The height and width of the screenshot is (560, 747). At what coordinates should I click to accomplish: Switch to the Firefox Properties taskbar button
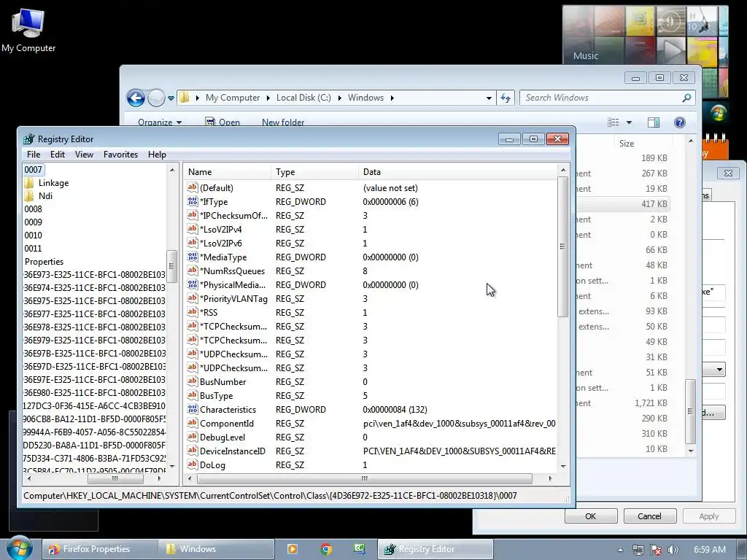pos(101,549)
